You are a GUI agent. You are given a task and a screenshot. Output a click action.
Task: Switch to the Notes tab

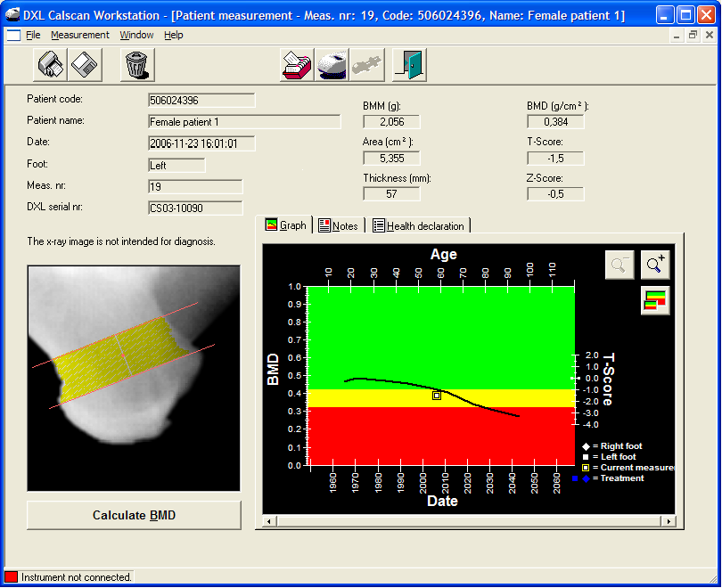(339, 226)
